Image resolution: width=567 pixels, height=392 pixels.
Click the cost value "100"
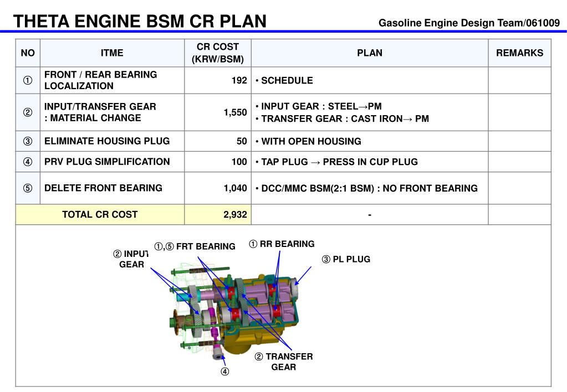pyautogui.click(x=239, y=162)
